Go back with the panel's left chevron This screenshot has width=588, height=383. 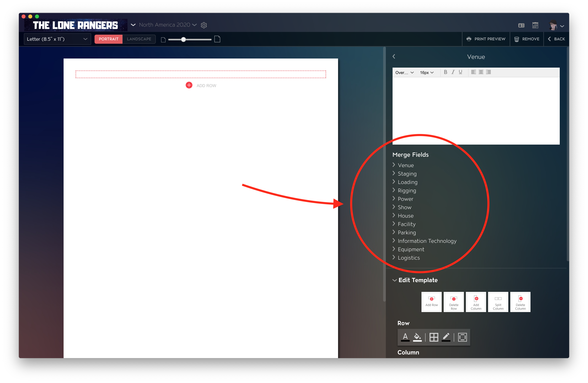point(394,56)
